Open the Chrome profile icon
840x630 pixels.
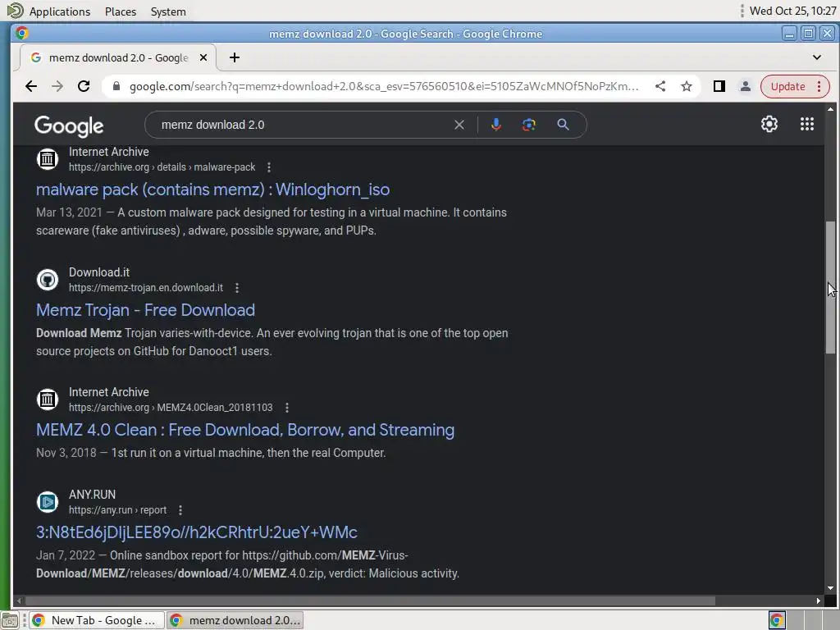pos(745,86)
